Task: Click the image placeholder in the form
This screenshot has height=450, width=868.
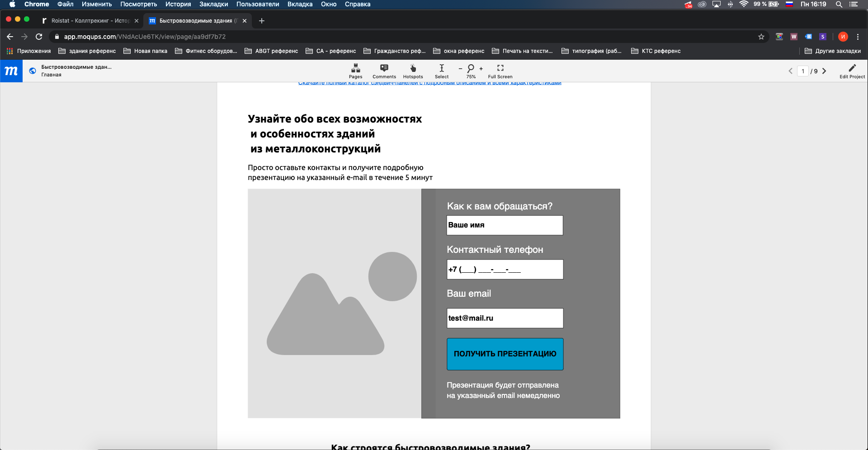Action: pos(335,303)
